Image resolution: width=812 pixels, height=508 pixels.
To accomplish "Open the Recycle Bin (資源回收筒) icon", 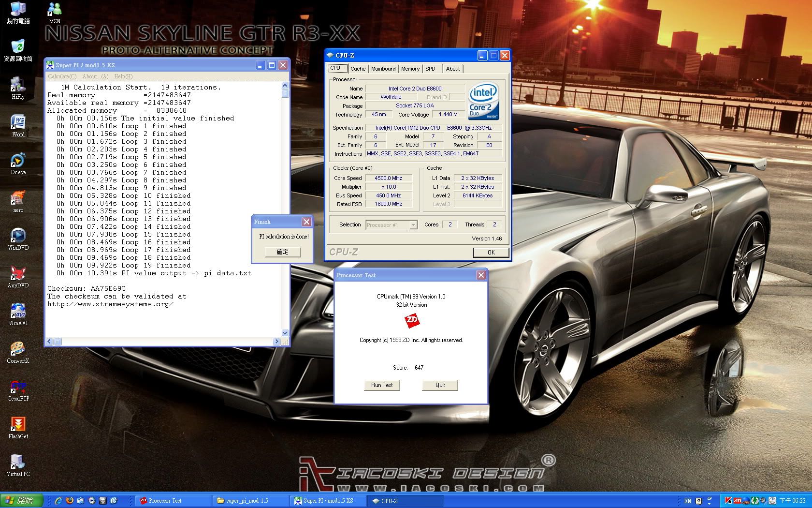I will point(18,50).
